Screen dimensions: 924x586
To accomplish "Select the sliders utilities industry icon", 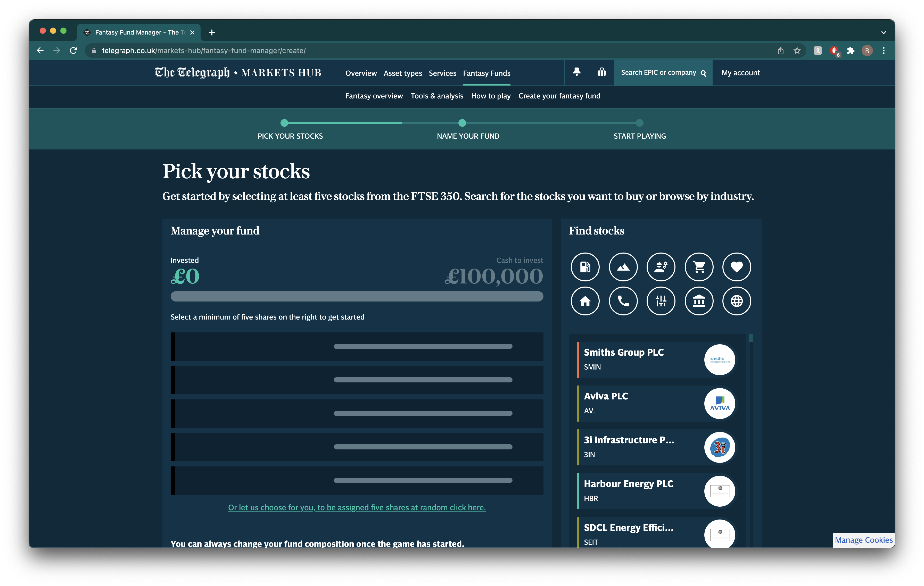I will click(660, 301).
